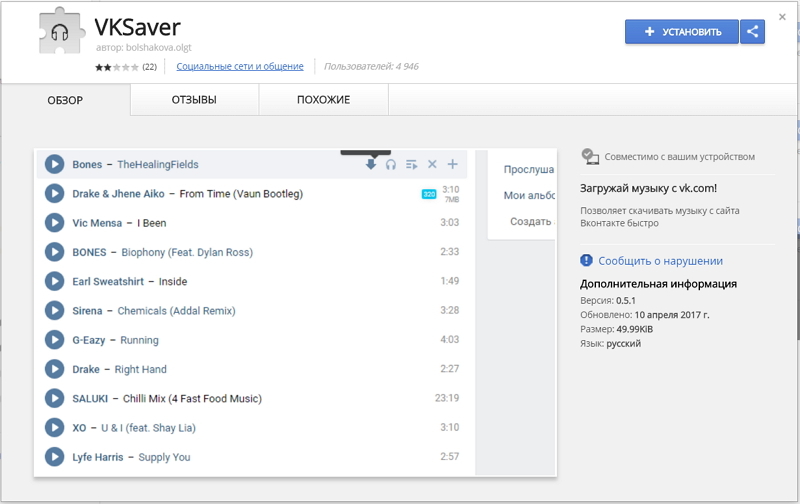Play the Vic Mensa I Been track
Image resolution: width=800 pixels, height=504 pixels.
click(x=55, y=223)
